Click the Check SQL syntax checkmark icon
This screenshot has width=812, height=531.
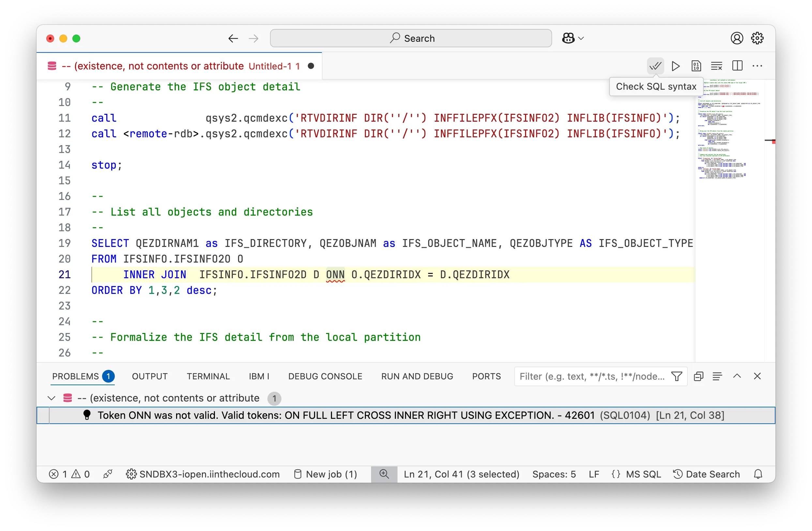(655, 66)
